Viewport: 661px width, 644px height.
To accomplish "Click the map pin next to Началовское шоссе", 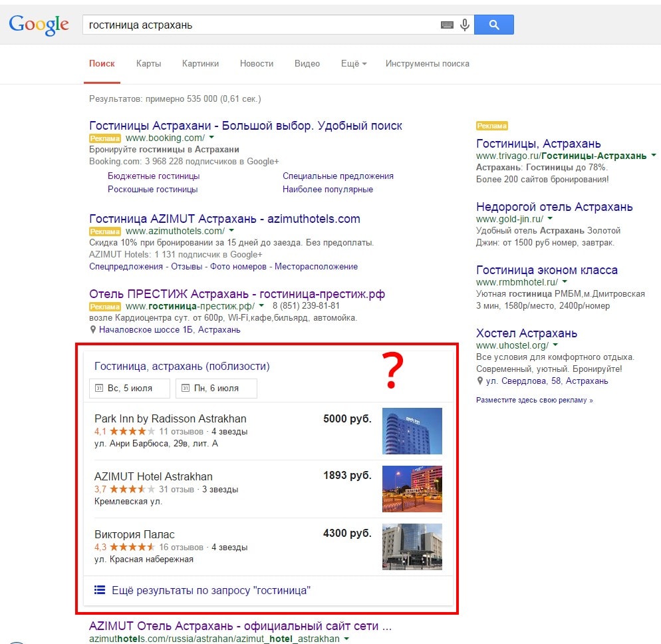I will tap(92, 330).
